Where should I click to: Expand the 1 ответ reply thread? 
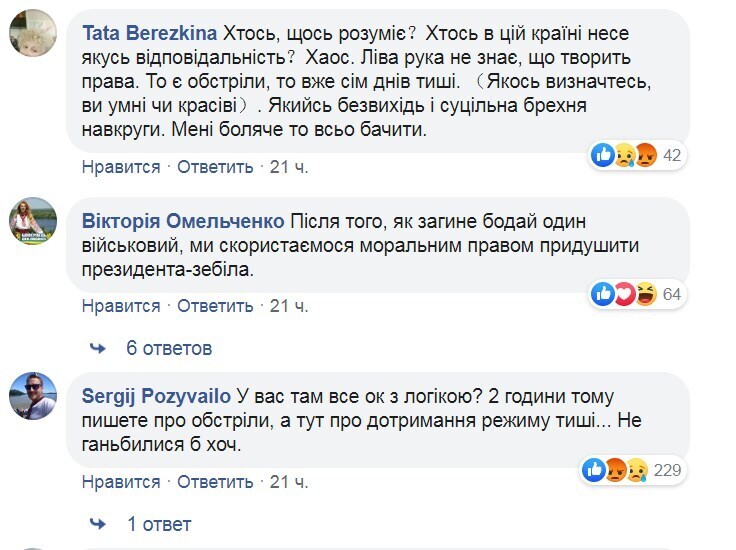tap(159, 524)
